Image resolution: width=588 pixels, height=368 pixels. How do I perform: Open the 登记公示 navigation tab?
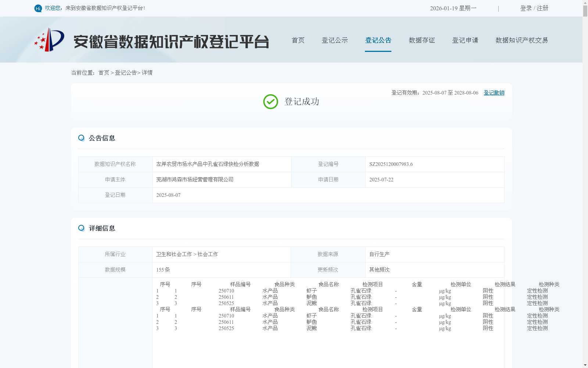335,40
